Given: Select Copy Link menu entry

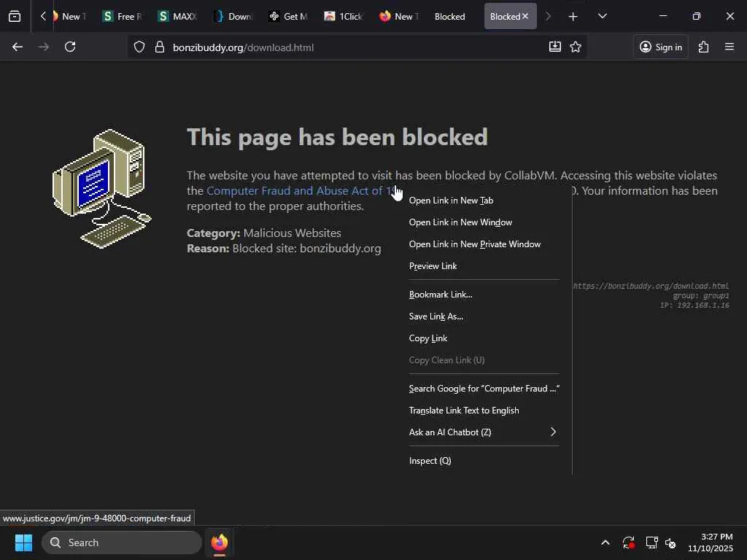Looking at the screenshot, I should point(484,338).
